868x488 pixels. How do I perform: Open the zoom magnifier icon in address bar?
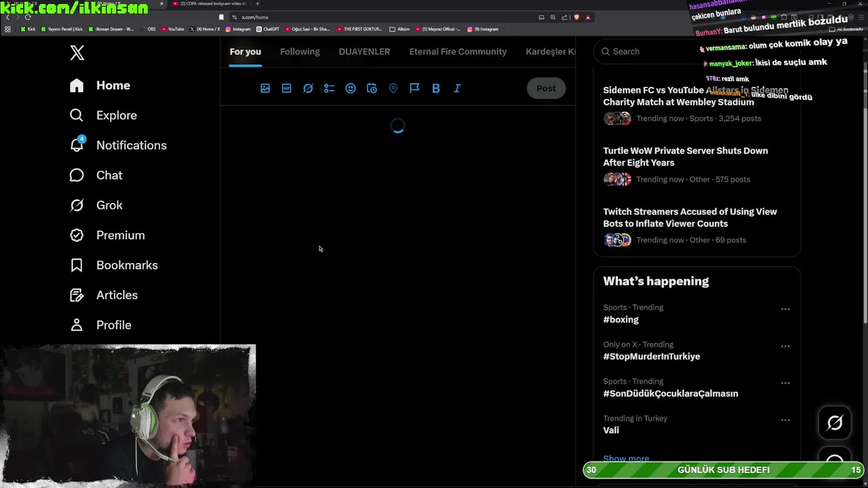click(553, 17)
